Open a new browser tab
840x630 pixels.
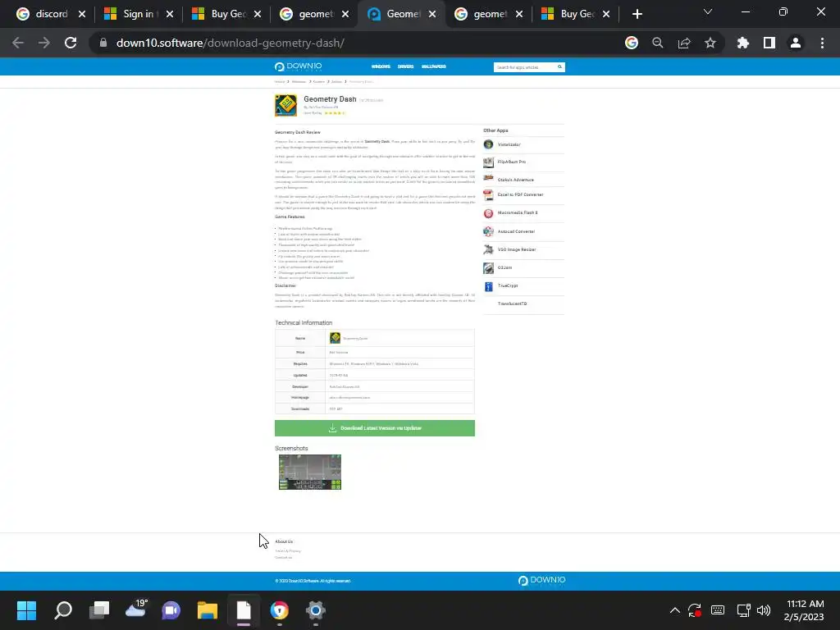pyautogui.click(x=637, y=14)
